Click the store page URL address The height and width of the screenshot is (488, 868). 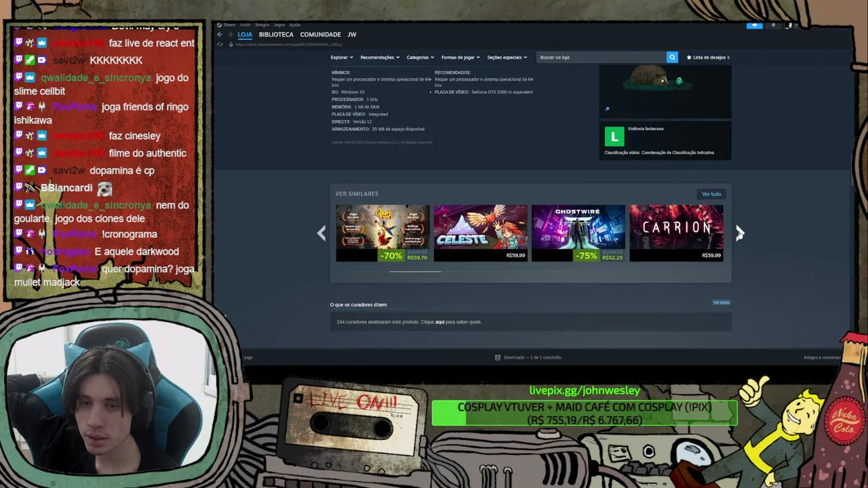[x=289, y=44]
